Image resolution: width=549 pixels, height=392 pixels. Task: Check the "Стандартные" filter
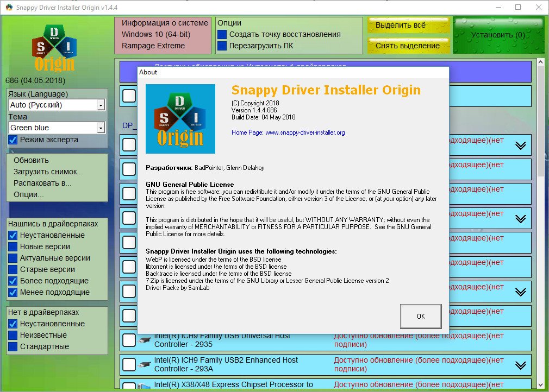[13, 346]
